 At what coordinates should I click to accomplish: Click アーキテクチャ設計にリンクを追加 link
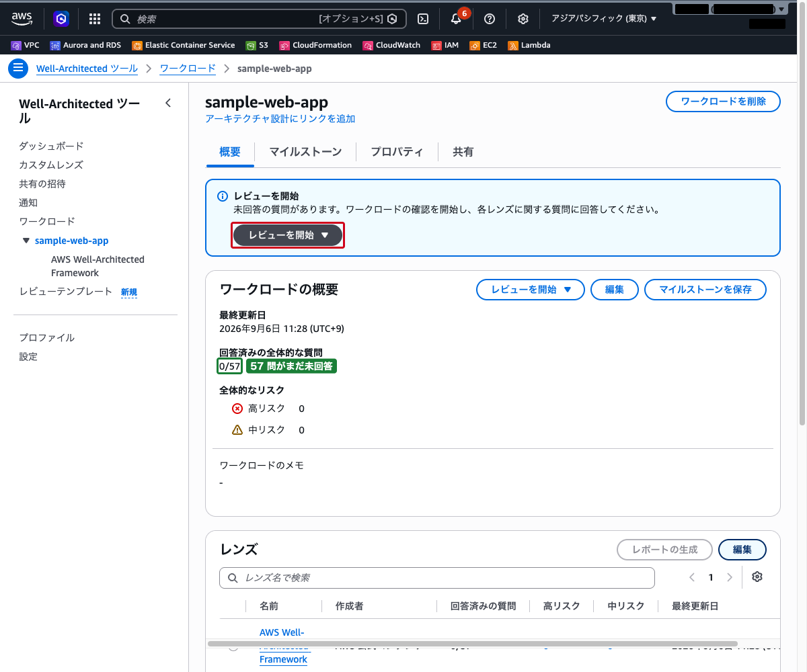(280, 119)
